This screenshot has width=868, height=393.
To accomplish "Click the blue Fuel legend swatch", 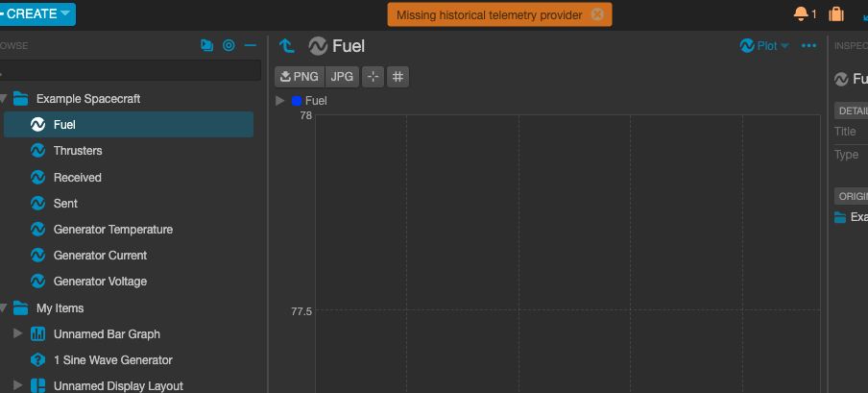I will click(x=297, y=101).
